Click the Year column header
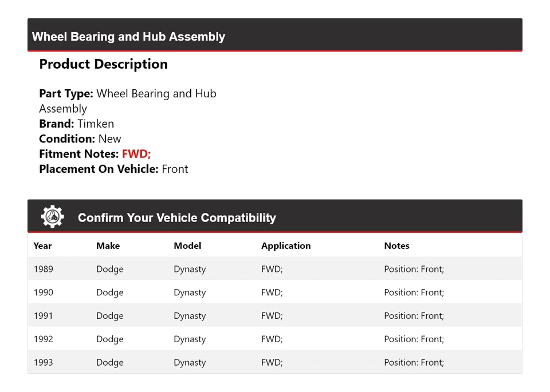 pos(42,246)
